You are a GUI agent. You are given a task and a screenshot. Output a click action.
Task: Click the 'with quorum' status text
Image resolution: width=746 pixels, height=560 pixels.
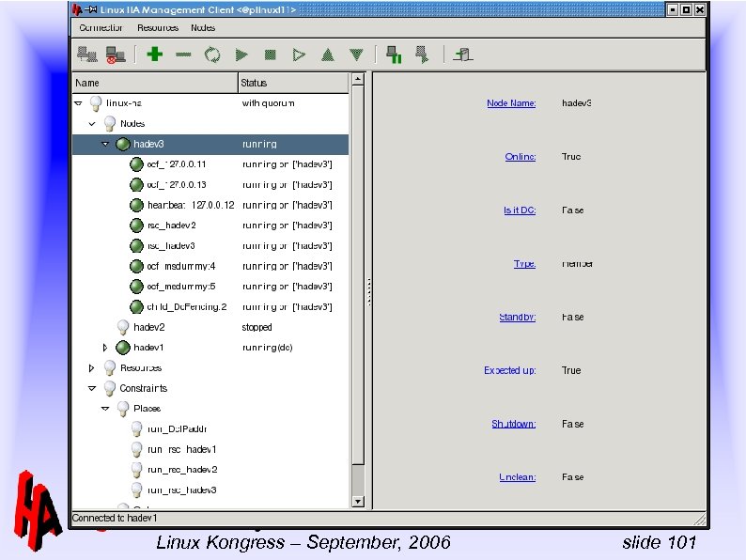pos(269,103)
